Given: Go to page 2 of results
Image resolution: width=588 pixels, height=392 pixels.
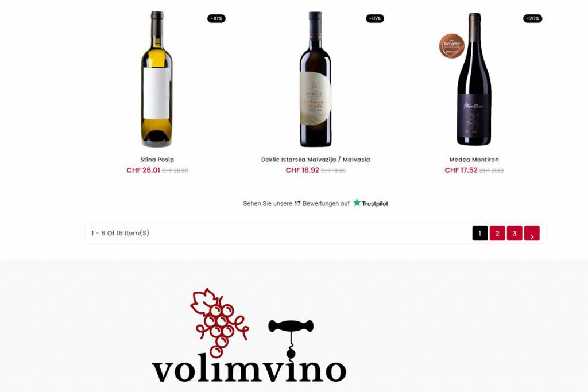Looking at the screenshot, I should pos(497,233).
